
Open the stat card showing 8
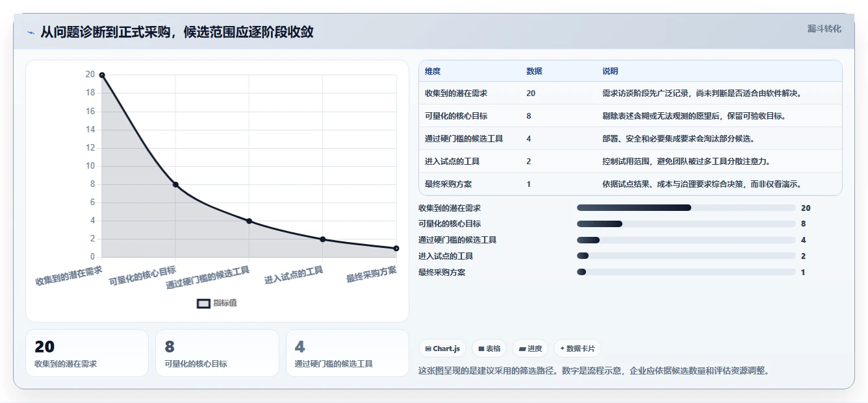[x=217, y=353]
